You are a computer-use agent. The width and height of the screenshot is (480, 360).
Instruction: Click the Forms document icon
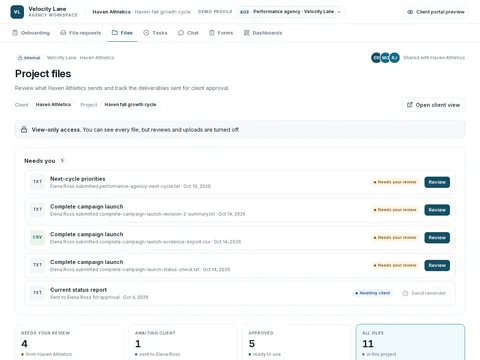point(212,33)
